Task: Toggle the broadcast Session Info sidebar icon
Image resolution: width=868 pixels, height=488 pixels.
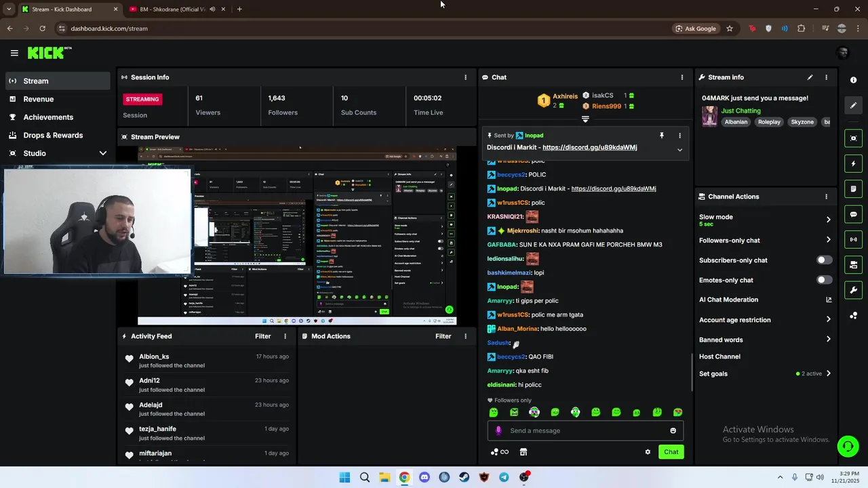Action: pos(853,239)
